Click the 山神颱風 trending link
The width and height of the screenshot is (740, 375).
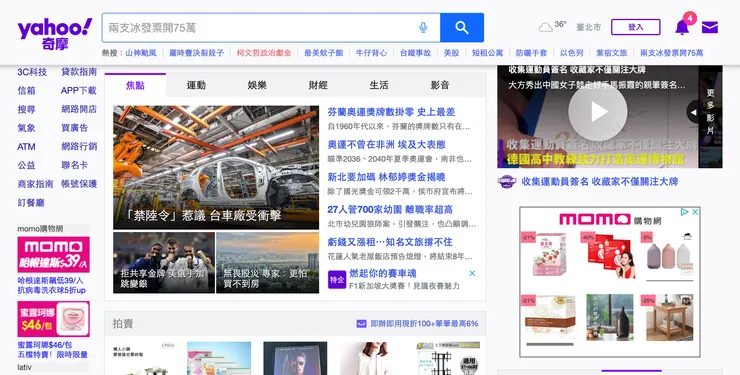tap(141, 53)
